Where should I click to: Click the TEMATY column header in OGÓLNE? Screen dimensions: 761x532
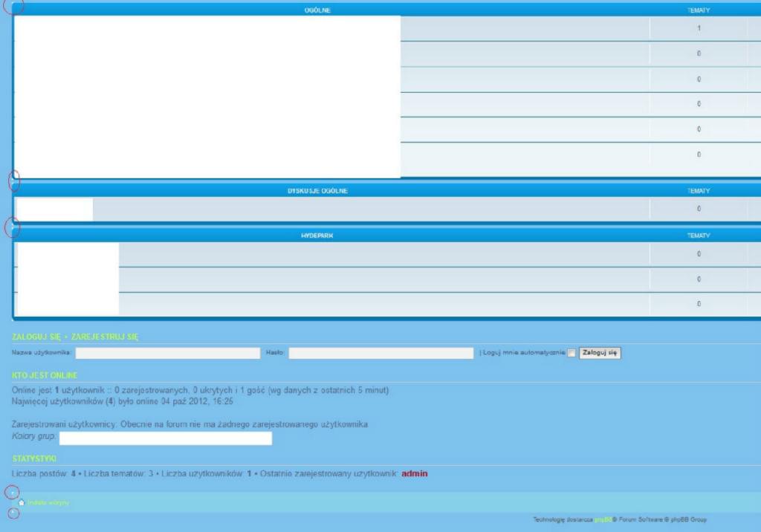(x=699, y=10)
